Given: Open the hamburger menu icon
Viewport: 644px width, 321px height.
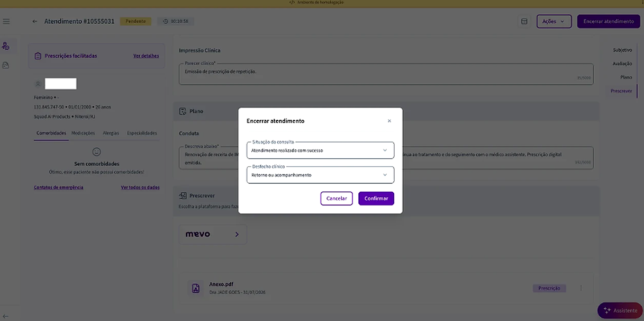Looking at the screenshot, I should pyautogui.click(x=6, y=21).
